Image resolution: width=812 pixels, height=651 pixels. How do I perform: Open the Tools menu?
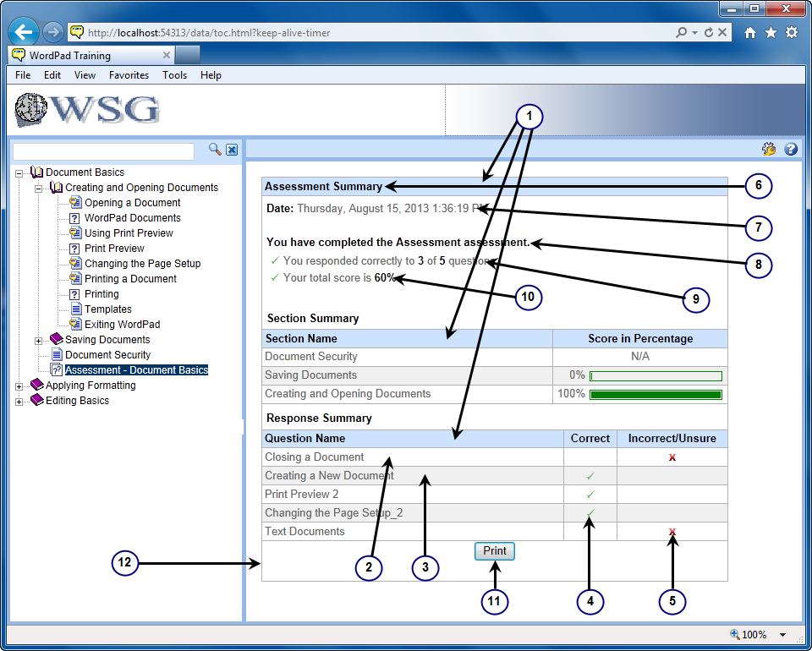174,74
